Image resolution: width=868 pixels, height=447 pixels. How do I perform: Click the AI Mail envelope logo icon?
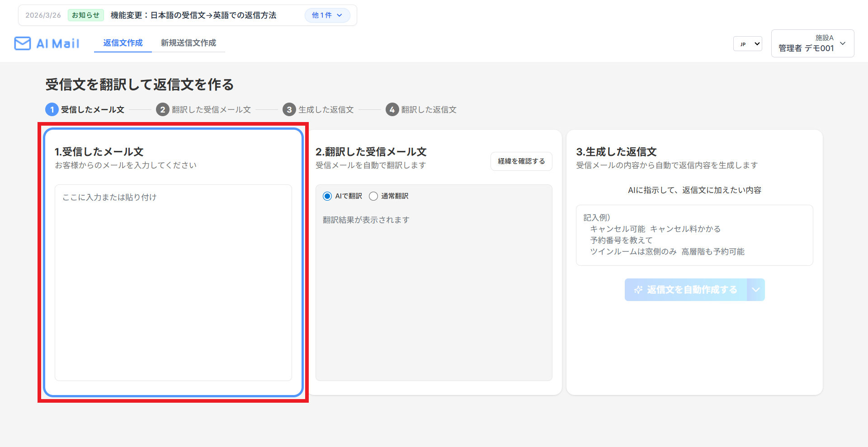point(23,43)
